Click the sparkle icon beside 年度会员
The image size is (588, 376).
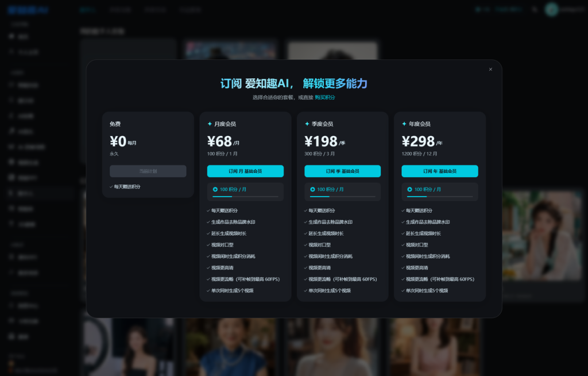click(x=404, y=124)
